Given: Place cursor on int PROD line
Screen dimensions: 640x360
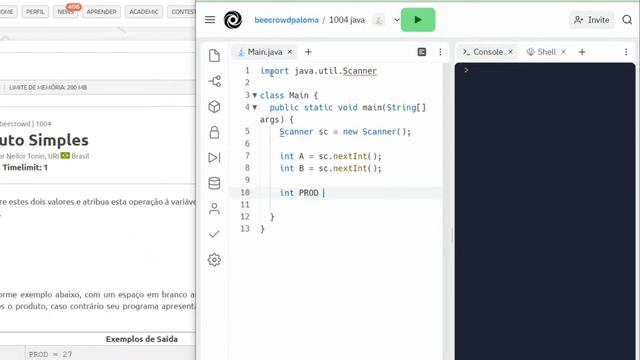Looking at the screenshot, I should [x=336, y=193].
